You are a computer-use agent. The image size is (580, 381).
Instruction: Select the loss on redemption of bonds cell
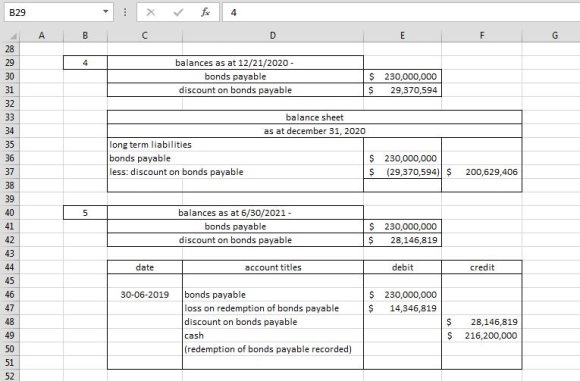[273, 308]
